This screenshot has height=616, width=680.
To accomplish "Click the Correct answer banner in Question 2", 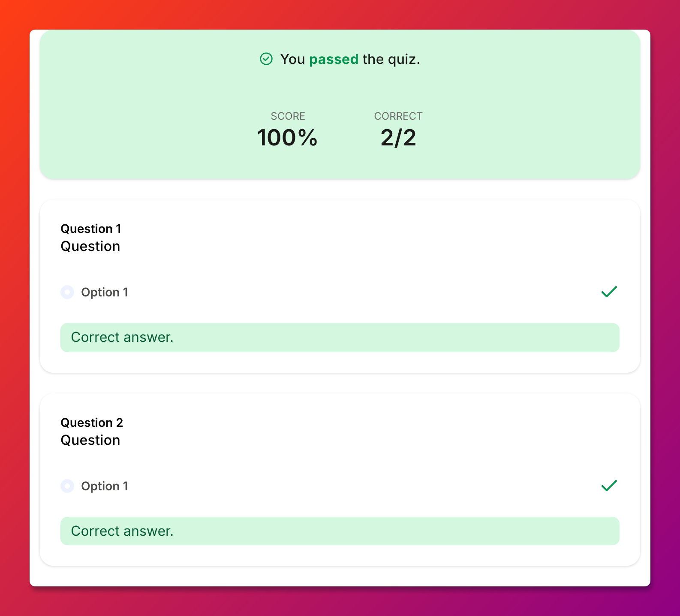I will point(340,531).
